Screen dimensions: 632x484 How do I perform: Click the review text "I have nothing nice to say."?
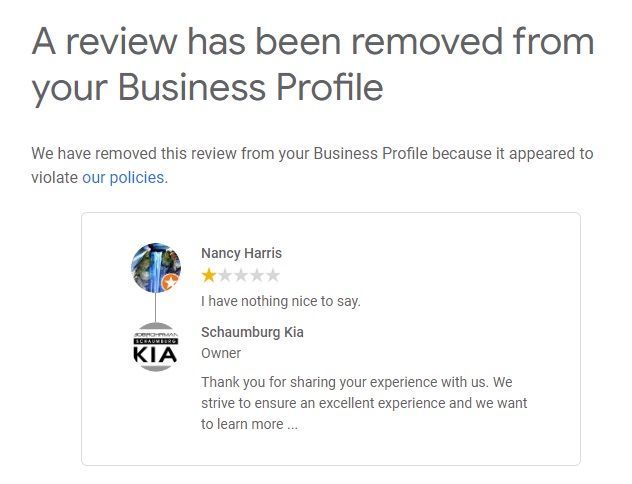click(280, 300)
